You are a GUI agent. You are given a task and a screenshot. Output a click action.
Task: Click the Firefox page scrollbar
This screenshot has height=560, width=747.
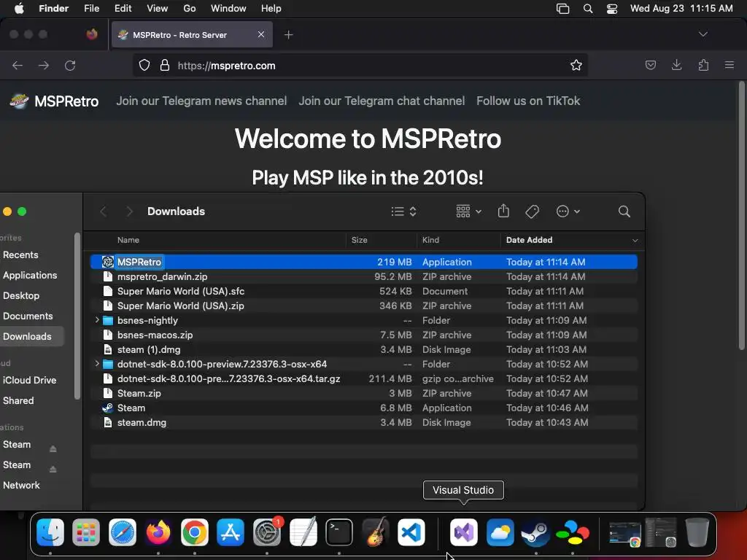pyautogui.click(x=741, y=215)
